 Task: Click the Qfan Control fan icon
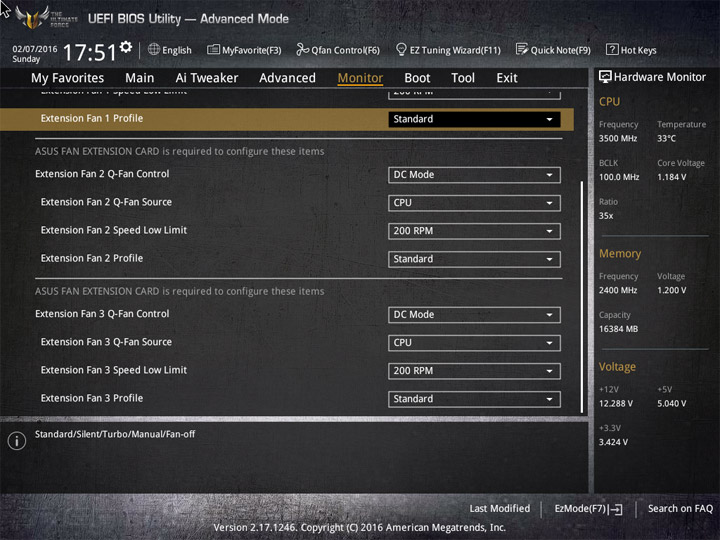(302, 49)
